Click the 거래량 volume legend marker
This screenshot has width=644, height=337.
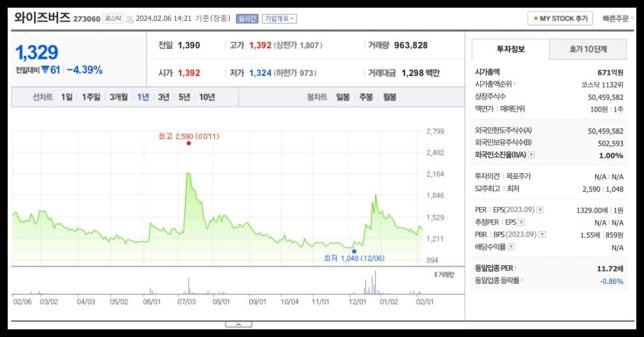[x=435, y=275]
